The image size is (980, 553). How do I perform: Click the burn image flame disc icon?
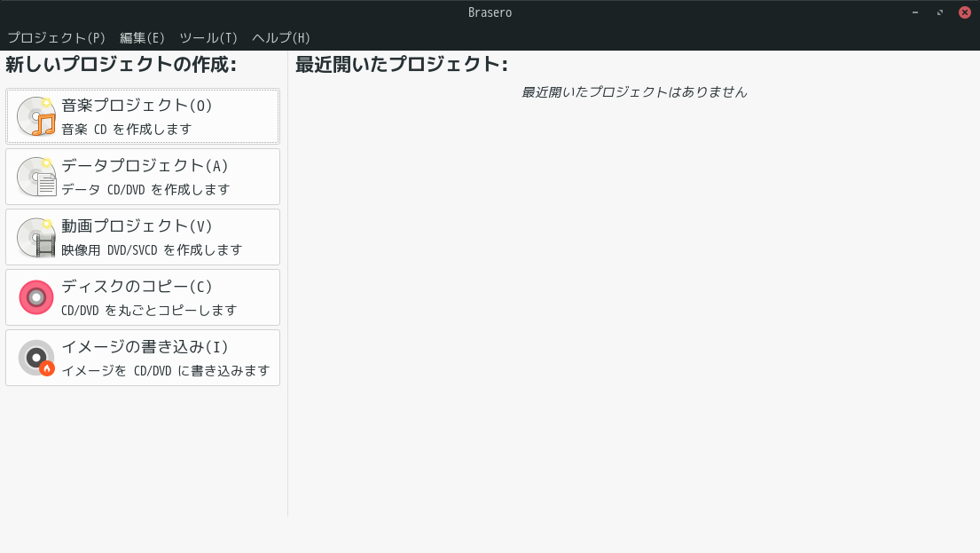point(36,358)
